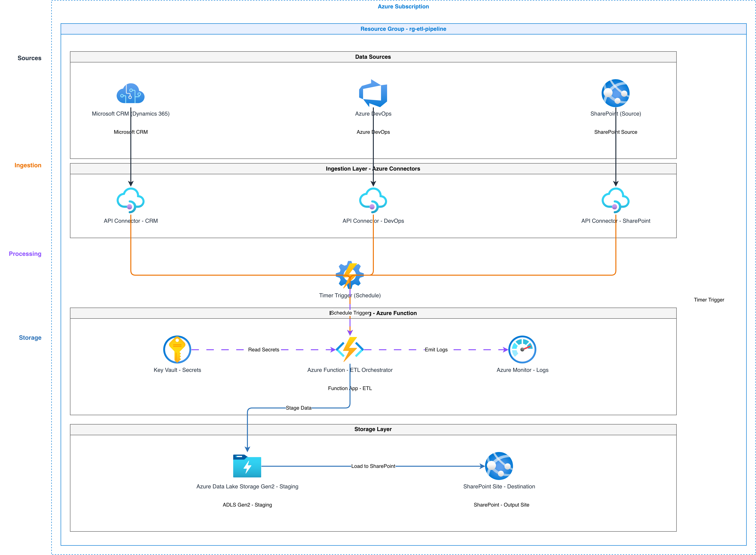Click the Sources lane label
The height and width of the screenshot is (555, 756).
pyautogui.click(x=30, y=58)
